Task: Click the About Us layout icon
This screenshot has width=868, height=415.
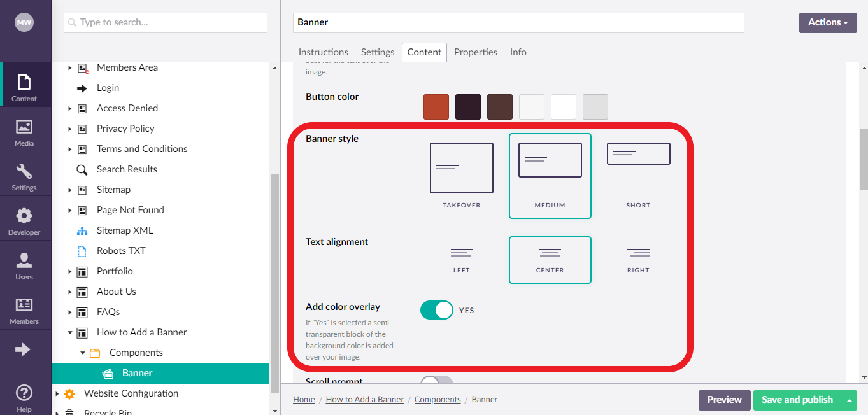Action: [x=82, y=292]
